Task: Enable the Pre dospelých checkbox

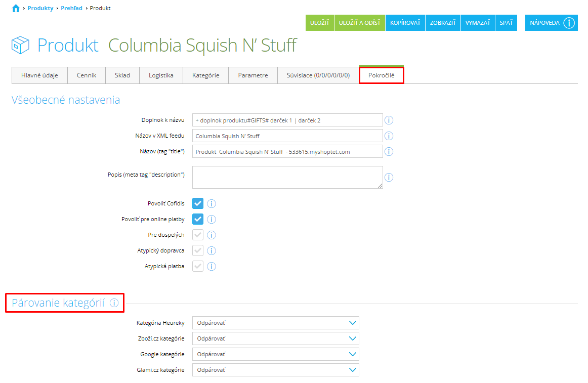Action: [198, 235]
